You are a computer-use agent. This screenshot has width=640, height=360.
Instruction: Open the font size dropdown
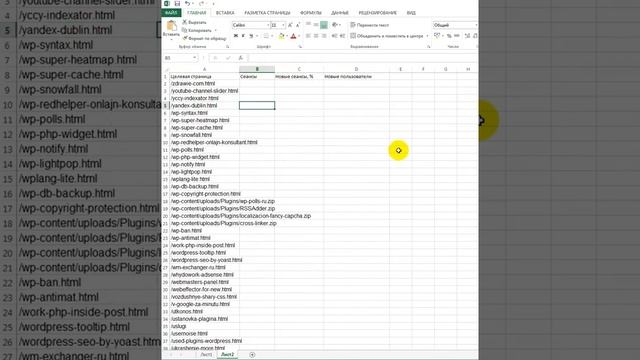click(284, 25)
